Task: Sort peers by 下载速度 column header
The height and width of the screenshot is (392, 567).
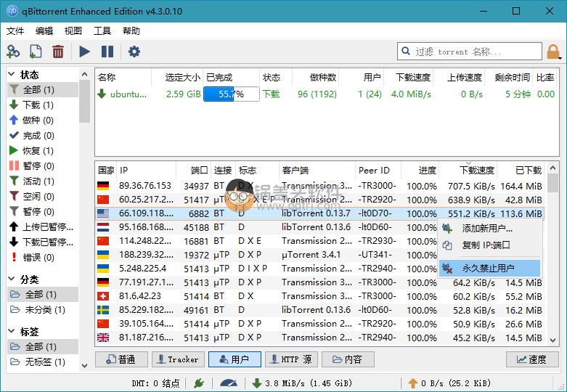Action: tap(468, 170)
